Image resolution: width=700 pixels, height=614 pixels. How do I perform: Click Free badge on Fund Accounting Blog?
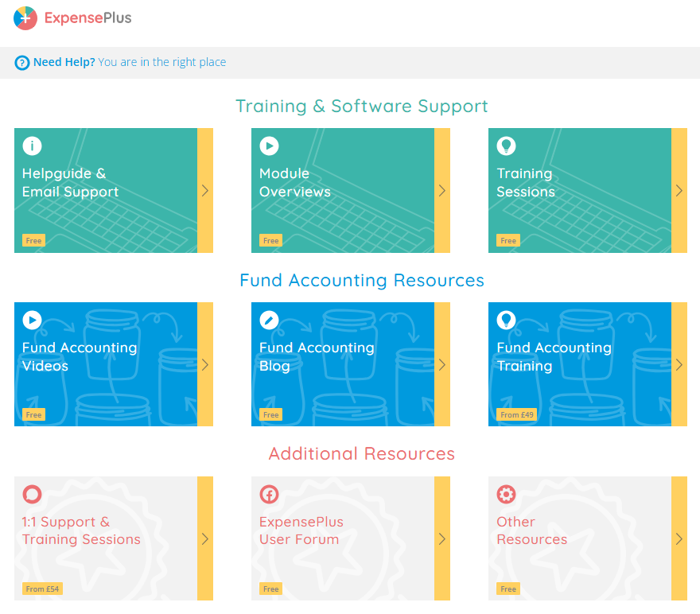coord(270,414)
